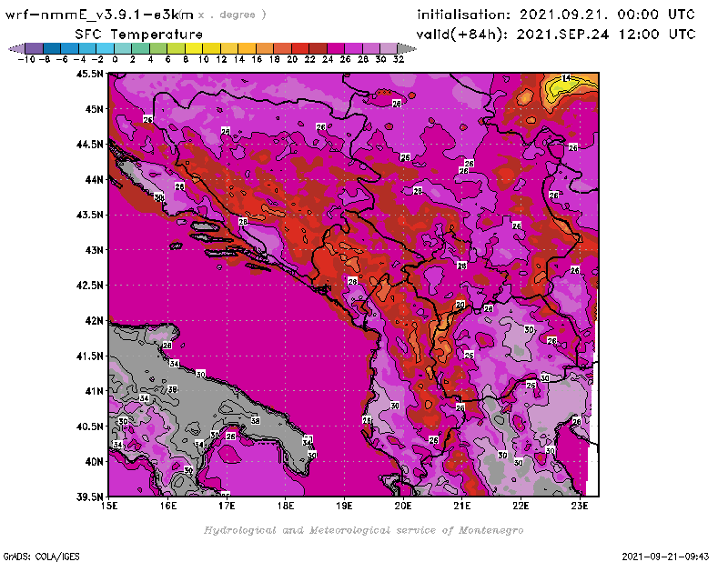Click the 'SFC Temperature' heading
This screenshot has height=562, width=728.
coord(139,35)
